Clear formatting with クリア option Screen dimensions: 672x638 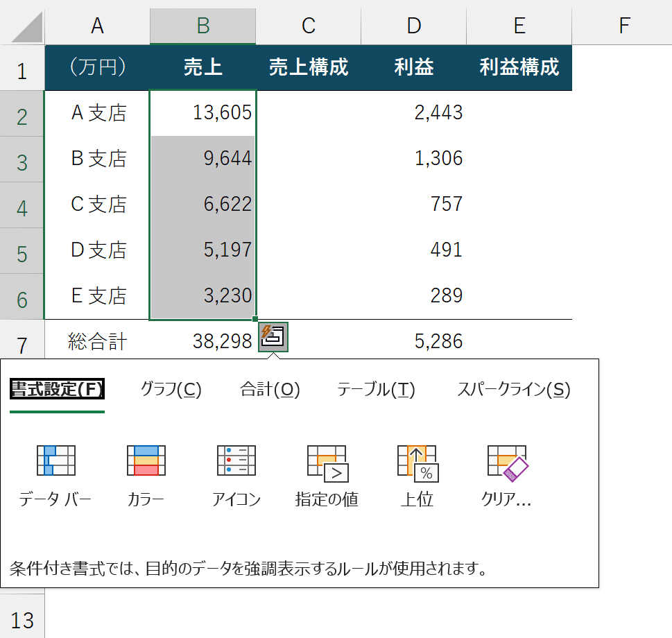[x=506, y=476]
